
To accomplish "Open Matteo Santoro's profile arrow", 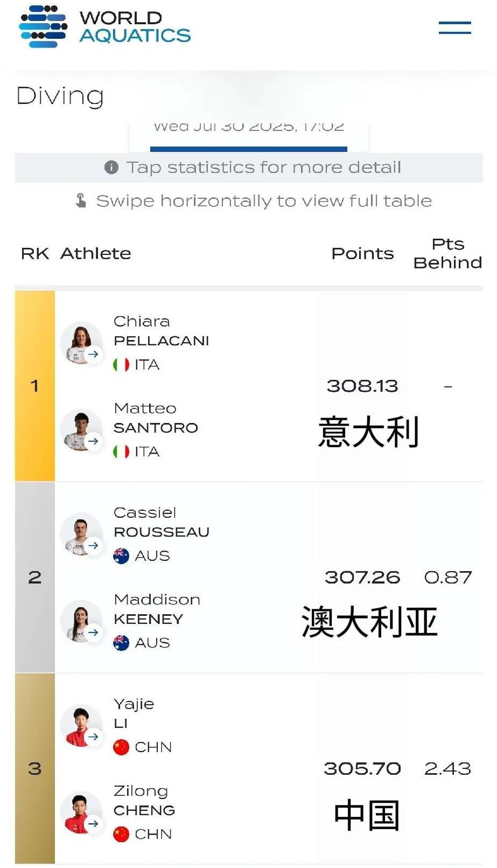I will pos(94,441).
